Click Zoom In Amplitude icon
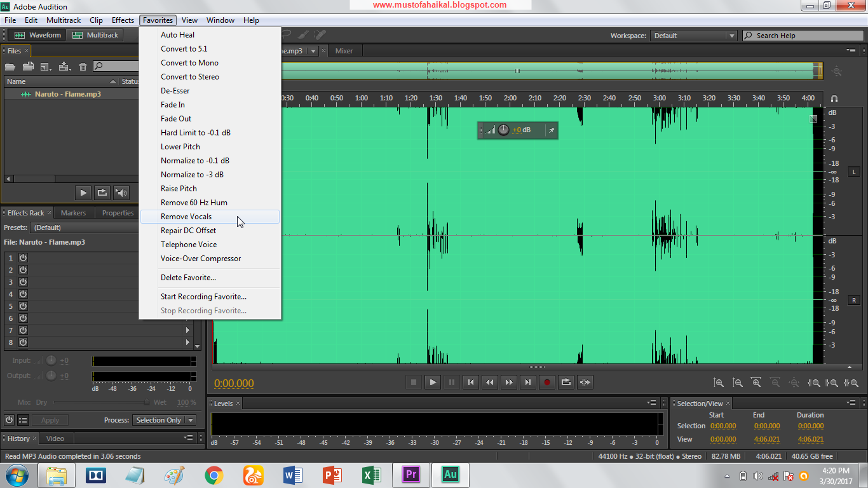Screen dimensions: 868x488 pos(719,383)
